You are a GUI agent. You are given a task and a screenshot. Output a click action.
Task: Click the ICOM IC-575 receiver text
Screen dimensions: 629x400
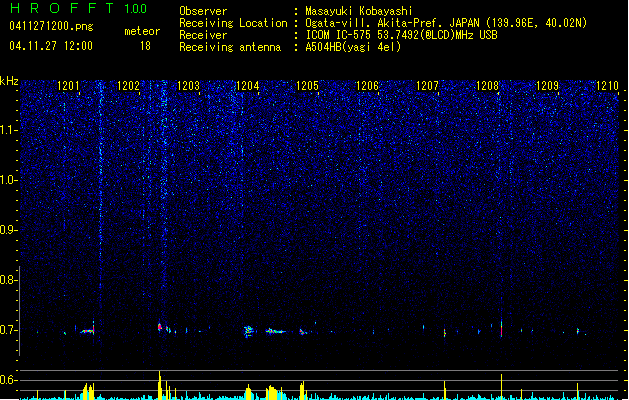point(401,35)
